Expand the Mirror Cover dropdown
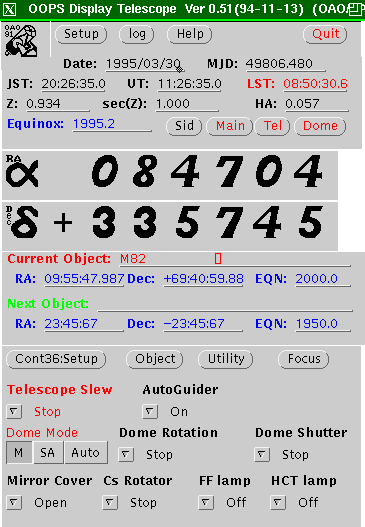365x527 pixels. 14,503
